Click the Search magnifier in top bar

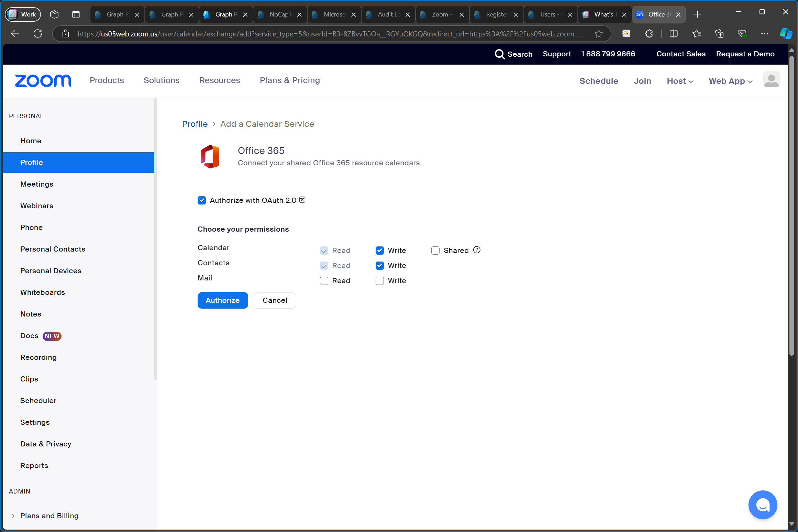tap(499, 54)
